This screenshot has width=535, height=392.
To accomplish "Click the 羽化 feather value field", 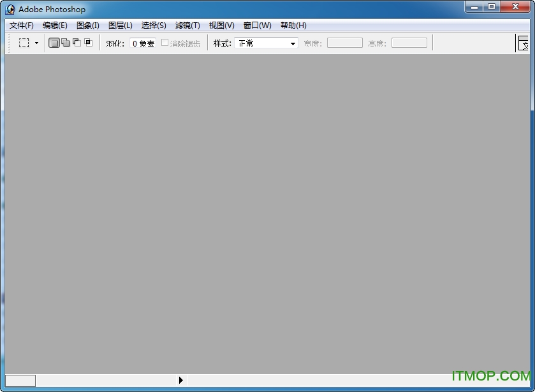I will pyautogui.click(x=143, y=43).
